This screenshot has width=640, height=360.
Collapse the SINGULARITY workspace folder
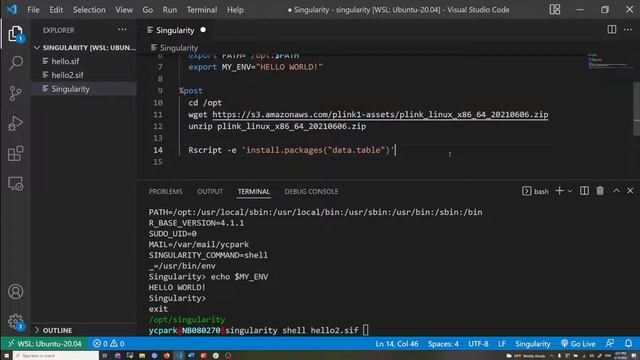click(84, 48)
